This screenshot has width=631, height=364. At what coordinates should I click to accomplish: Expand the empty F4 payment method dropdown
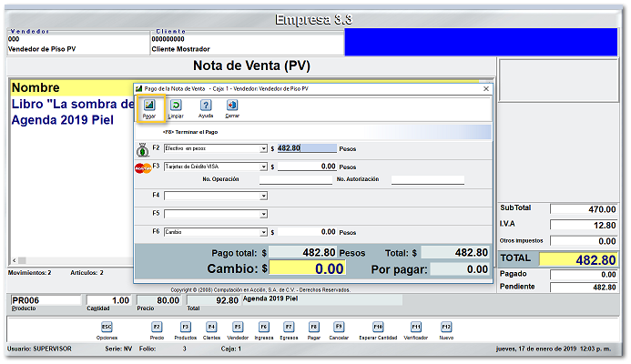tap(263, 195)
